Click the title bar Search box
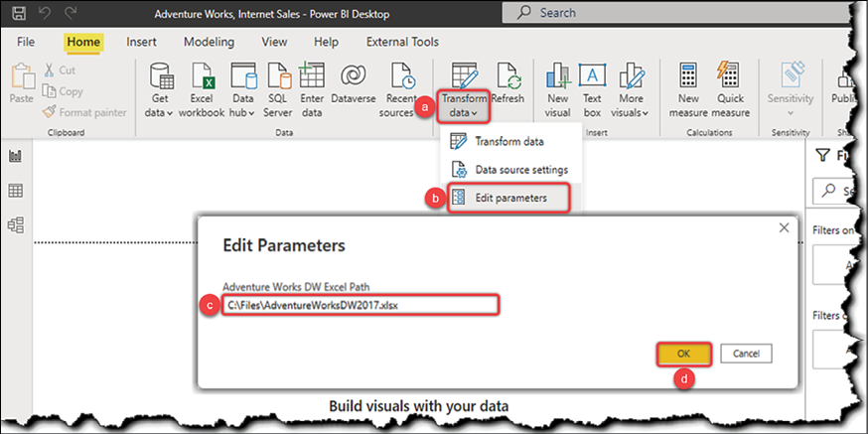Viewport: 868px width, 434px height. click(674, 13)
